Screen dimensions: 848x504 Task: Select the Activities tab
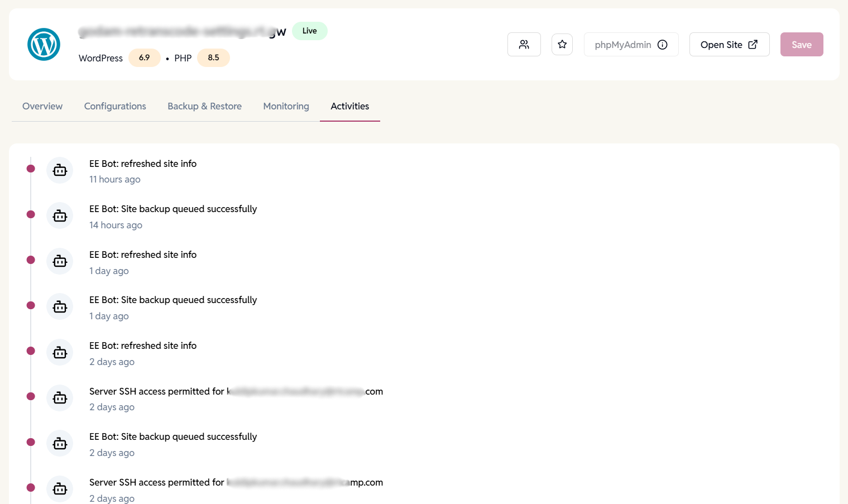349,106
